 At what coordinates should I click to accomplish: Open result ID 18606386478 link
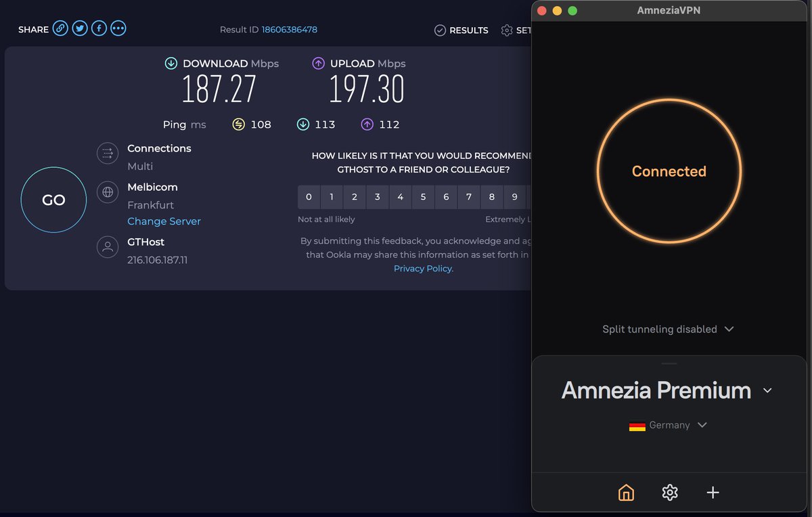[290, 30]
